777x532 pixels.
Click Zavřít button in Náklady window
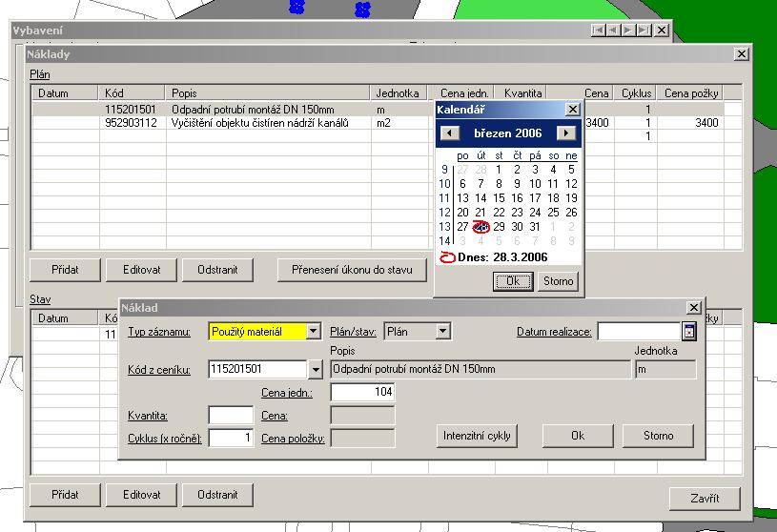705,499
